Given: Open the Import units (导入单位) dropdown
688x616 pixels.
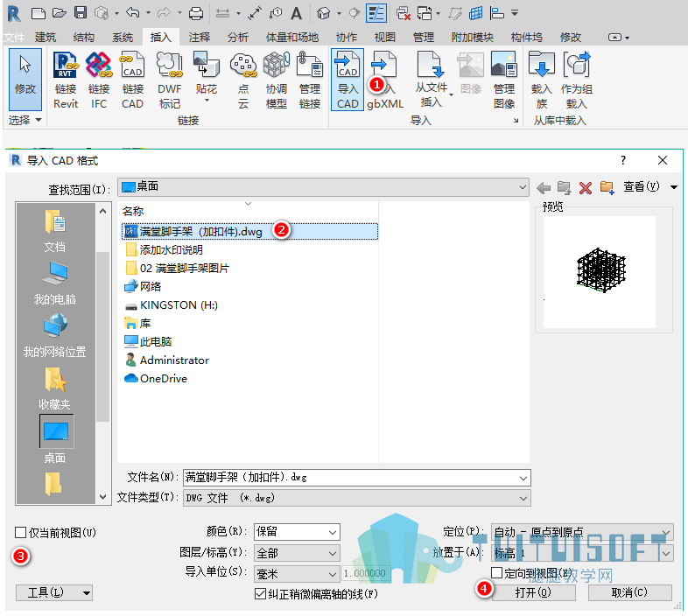Looking at the screenshot, I should [x=297, y=574].
